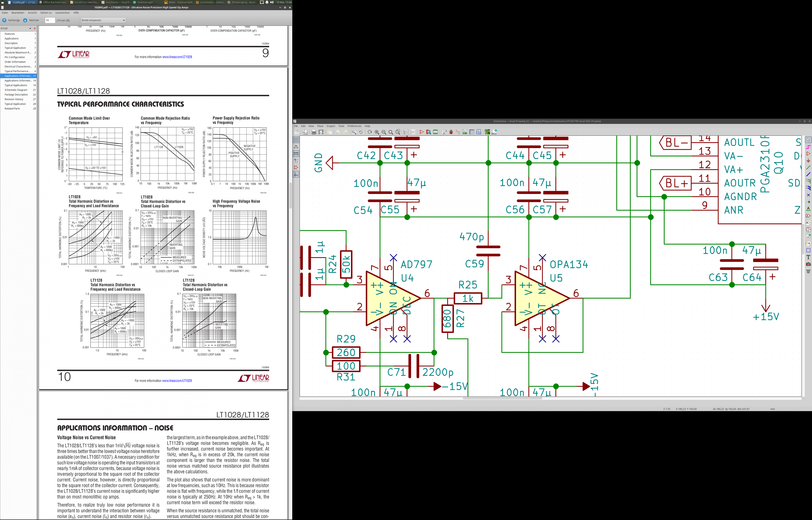Undo last edit in Eeschema
This screenshot has height=520, width=812.
point(338,132)
